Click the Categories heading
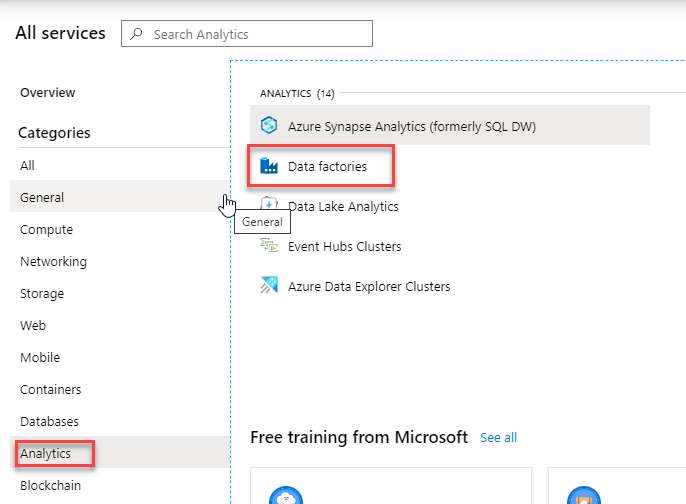Screen dimensions: 686x504 (54, 133)
